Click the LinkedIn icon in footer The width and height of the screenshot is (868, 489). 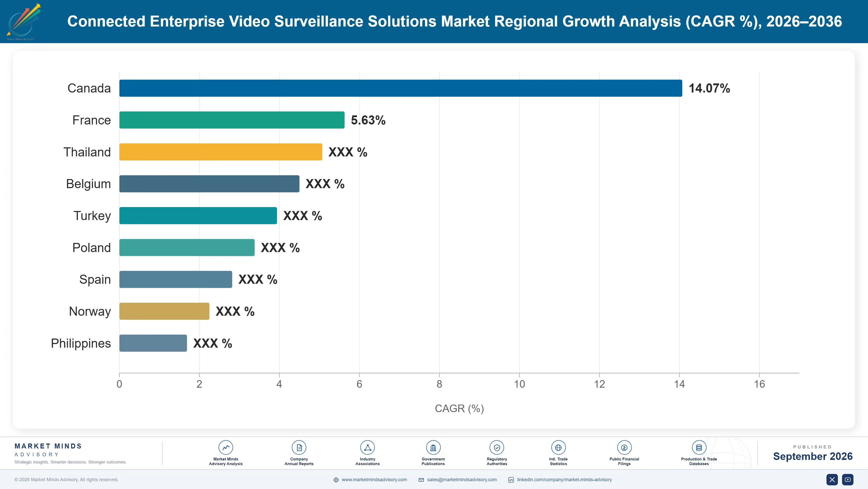tap(511, 480)
